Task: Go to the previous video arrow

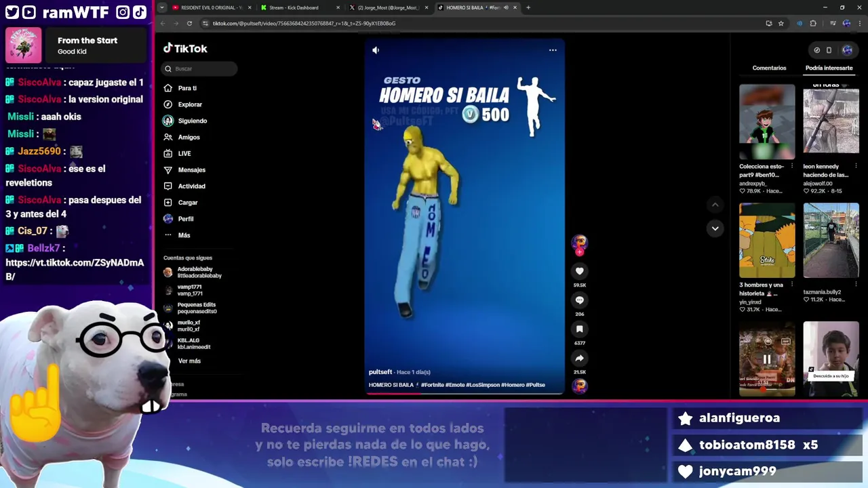Action: tap(715, 205)
